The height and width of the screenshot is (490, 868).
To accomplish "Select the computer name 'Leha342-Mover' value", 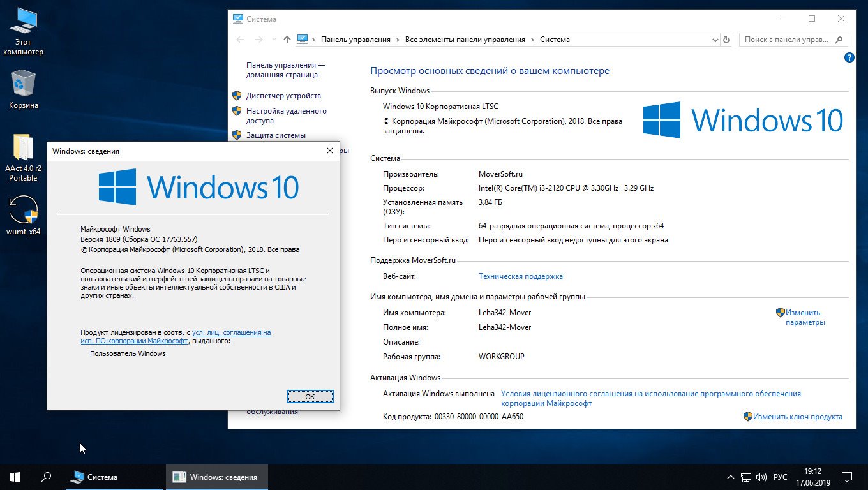I will 505,313.
